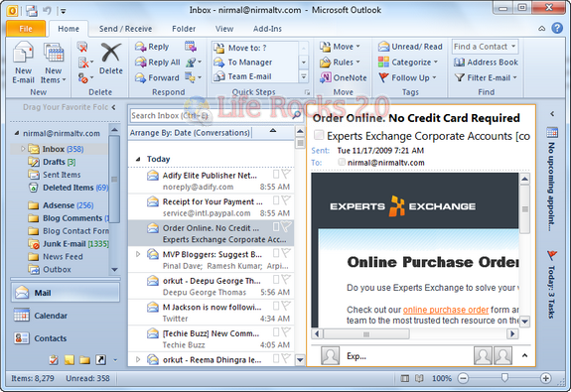
Task: Switch to the Folder tab
Action: (x=184, y=29)
